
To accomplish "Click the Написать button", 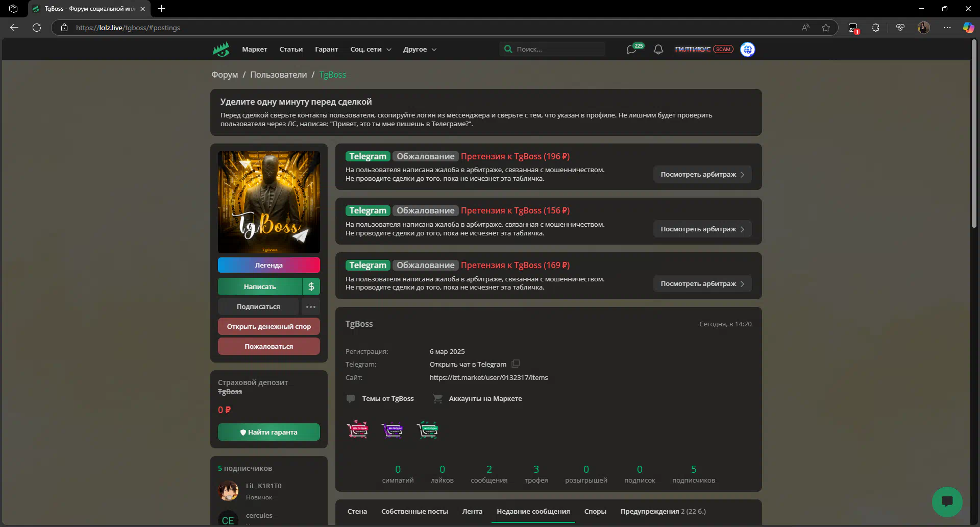I will 260,286.
